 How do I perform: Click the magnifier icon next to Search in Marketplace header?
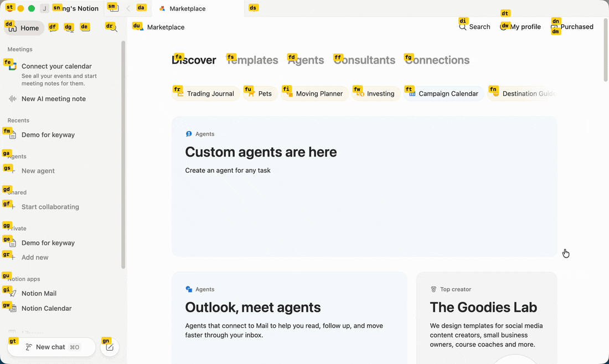click(463, 27)
